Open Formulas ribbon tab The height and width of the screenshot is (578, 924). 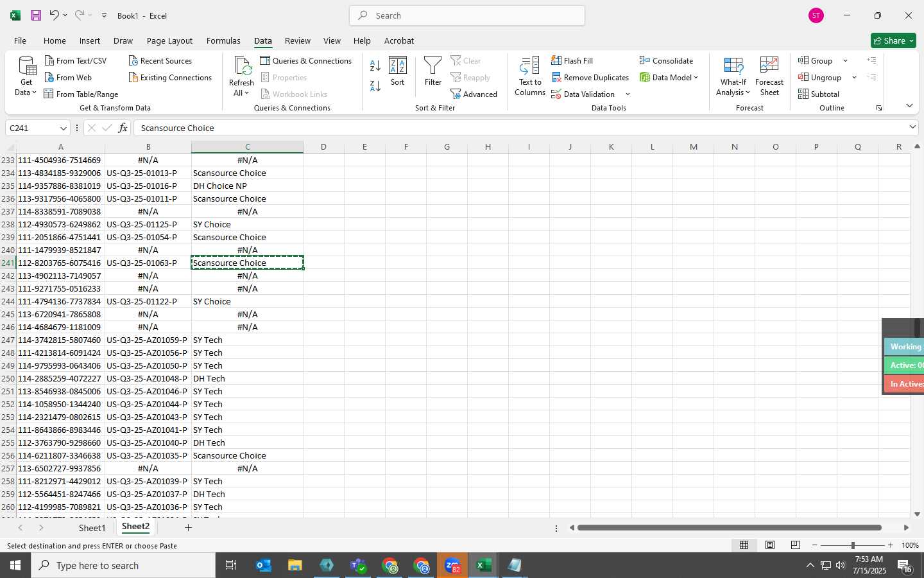point(223,40)
